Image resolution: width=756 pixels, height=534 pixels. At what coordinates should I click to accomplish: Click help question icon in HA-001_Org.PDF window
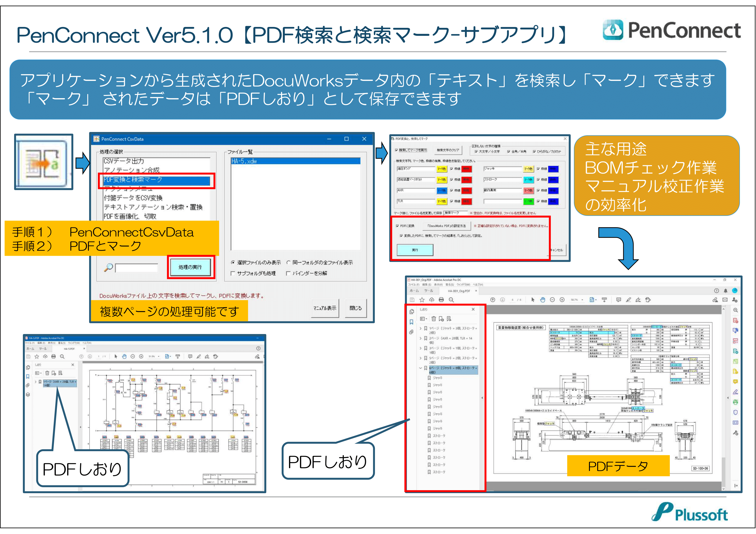tap(716, 291)
